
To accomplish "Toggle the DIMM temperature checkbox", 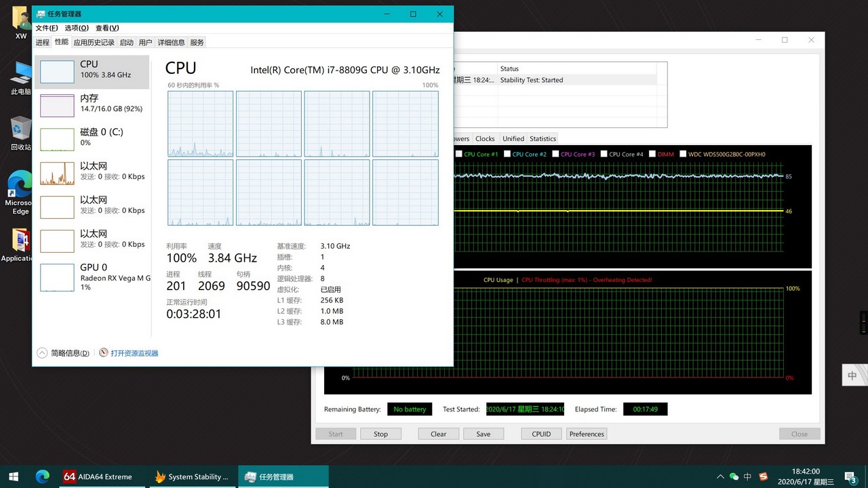I will (652, 155).
